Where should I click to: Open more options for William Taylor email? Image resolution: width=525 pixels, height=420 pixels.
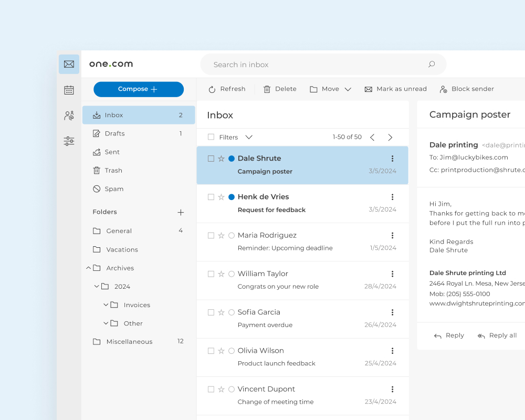tap(392, 274)
